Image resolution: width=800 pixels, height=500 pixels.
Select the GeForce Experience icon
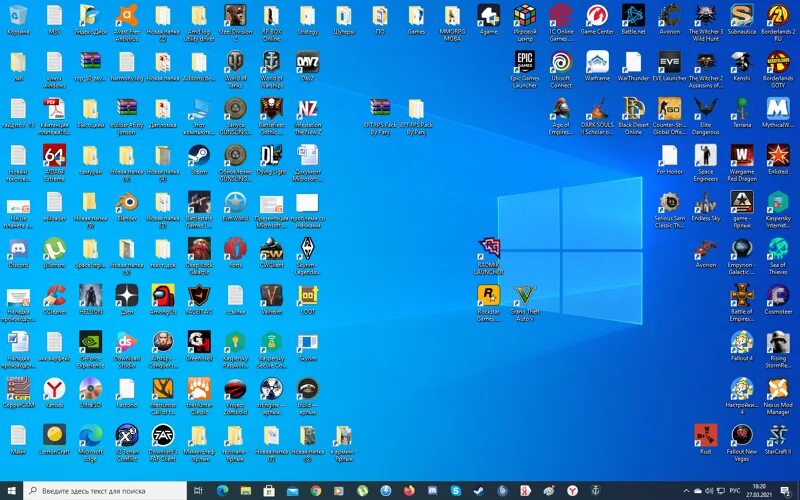(90, 342)
